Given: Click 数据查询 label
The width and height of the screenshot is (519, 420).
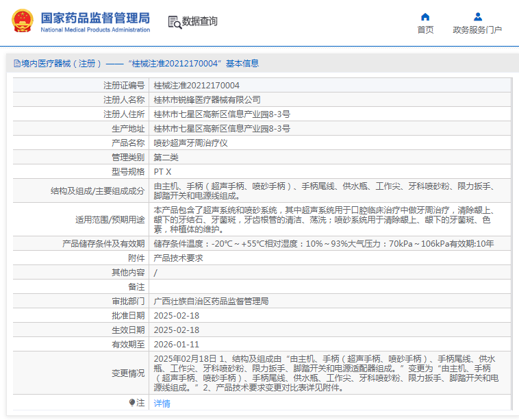Looking at the screenshot, I should point(200,21).
